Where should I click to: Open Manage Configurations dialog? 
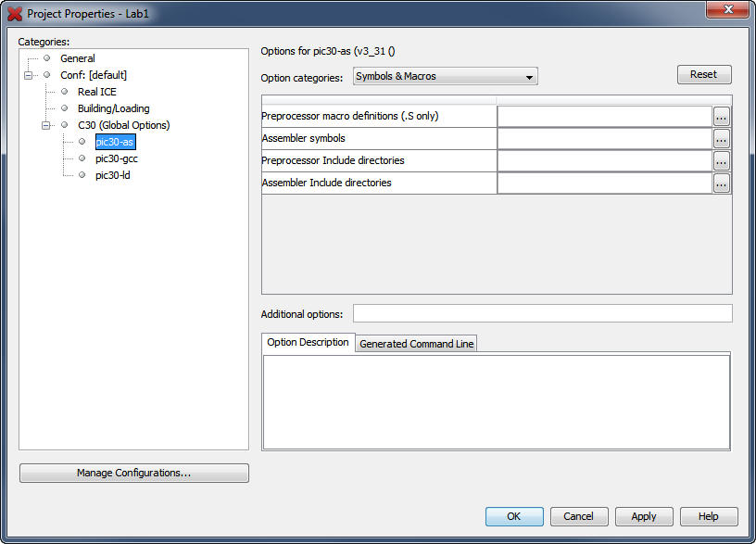click(x=133, y=473)
